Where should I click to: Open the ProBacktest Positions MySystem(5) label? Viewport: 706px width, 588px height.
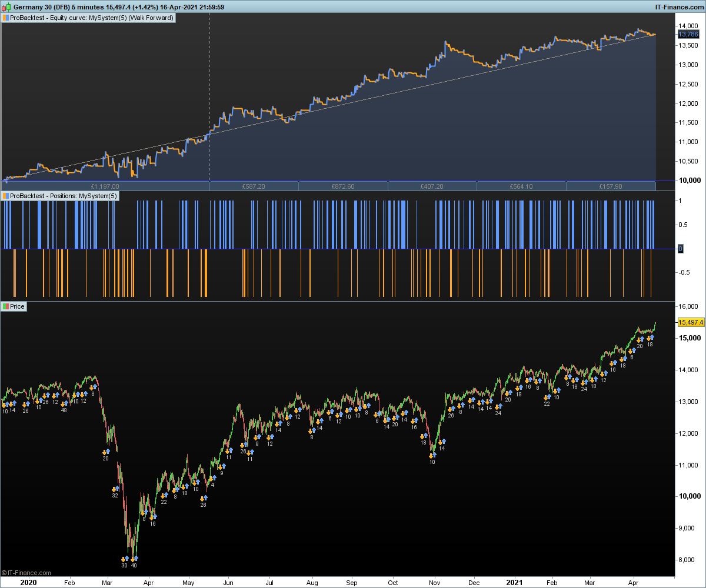point(60,195)
